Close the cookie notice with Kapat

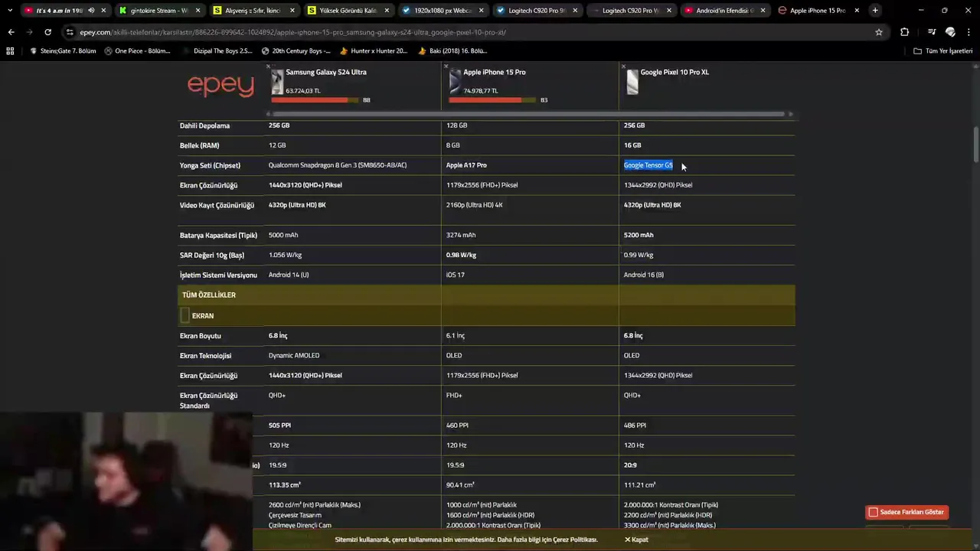coord(636,540)
